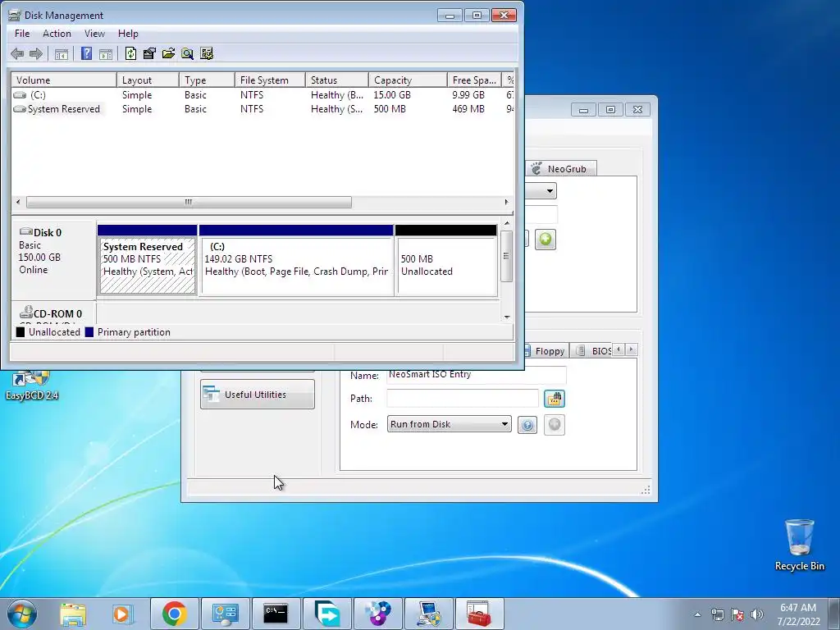Click the computer with shield taskbar icon
Image resolution: width=840 pixels, height=630 pixels.
pyautogui.click(x=428, y=614)
